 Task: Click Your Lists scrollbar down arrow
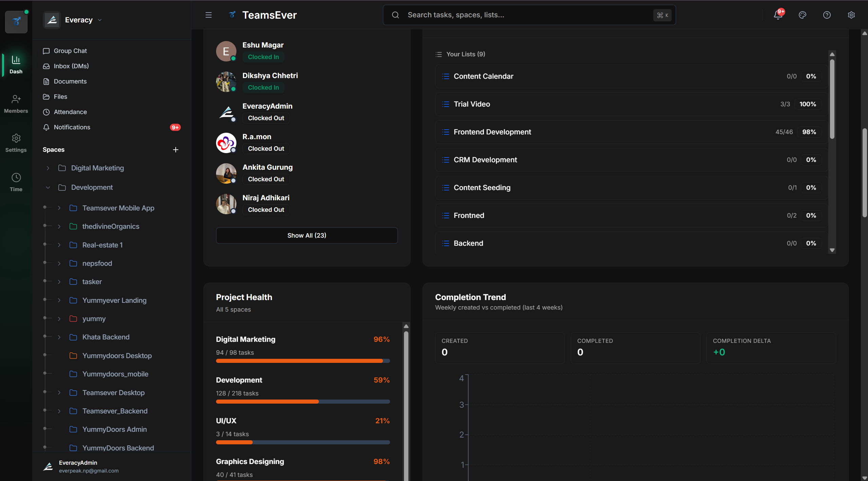pyautogui.click(x=832, y=250)
